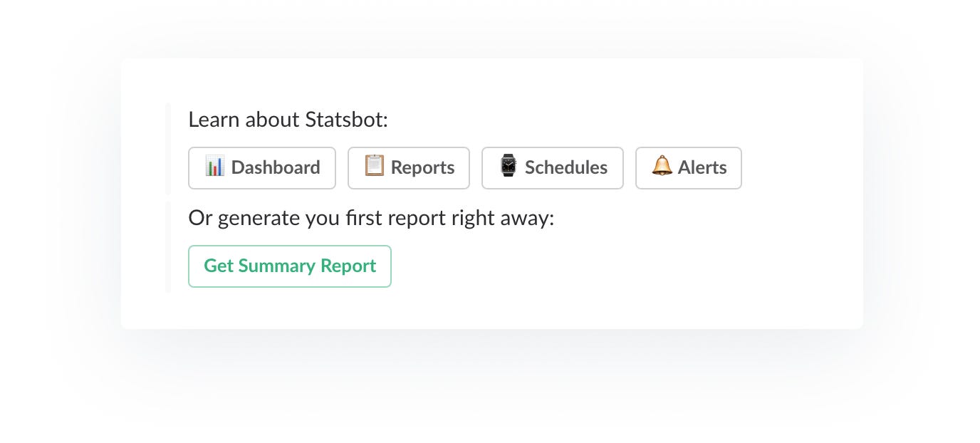Open the Dashboard help section
The width and height of the screenshot is (980, 443).
262,167
